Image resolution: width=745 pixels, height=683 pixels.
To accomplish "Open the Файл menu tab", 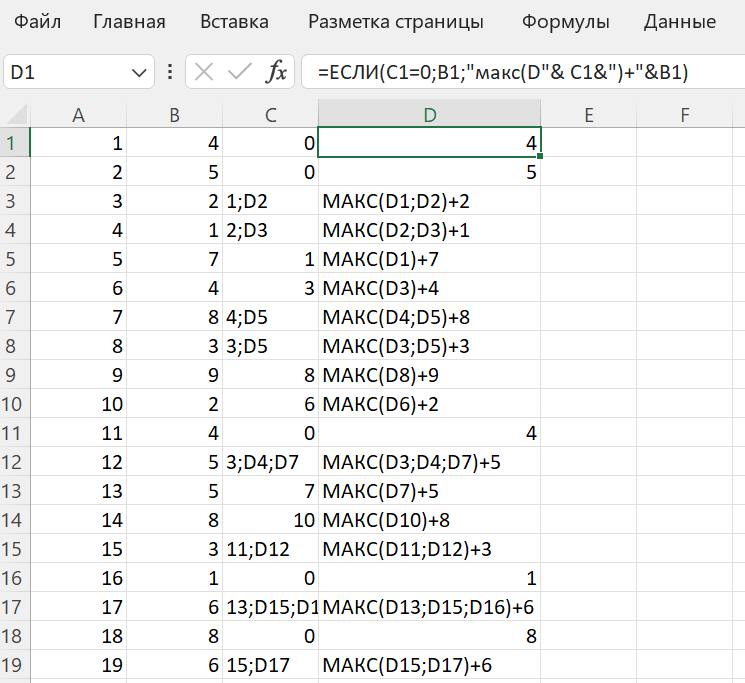I will 36,21.
